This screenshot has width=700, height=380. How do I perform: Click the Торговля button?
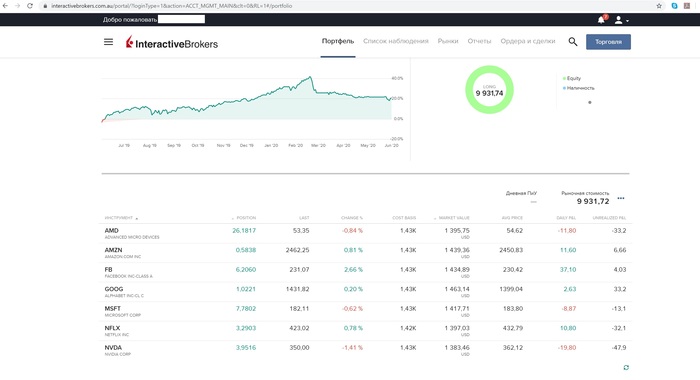click(x=608, y=42)
